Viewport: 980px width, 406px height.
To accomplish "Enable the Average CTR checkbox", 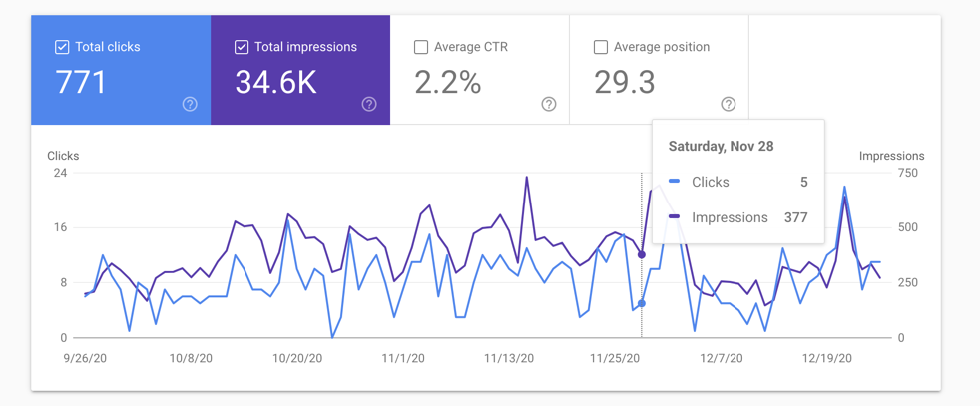I will (421, 47).
